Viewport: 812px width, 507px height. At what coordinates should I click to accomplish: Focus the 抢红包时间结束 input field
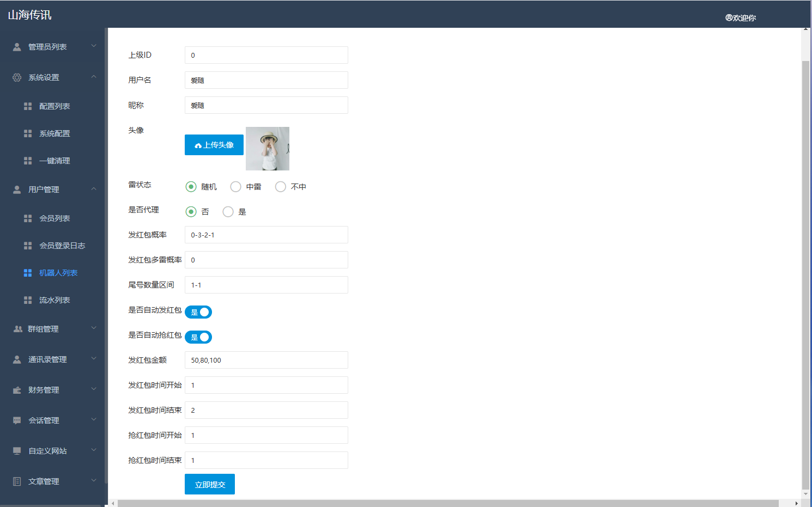[x=266, y=460]
